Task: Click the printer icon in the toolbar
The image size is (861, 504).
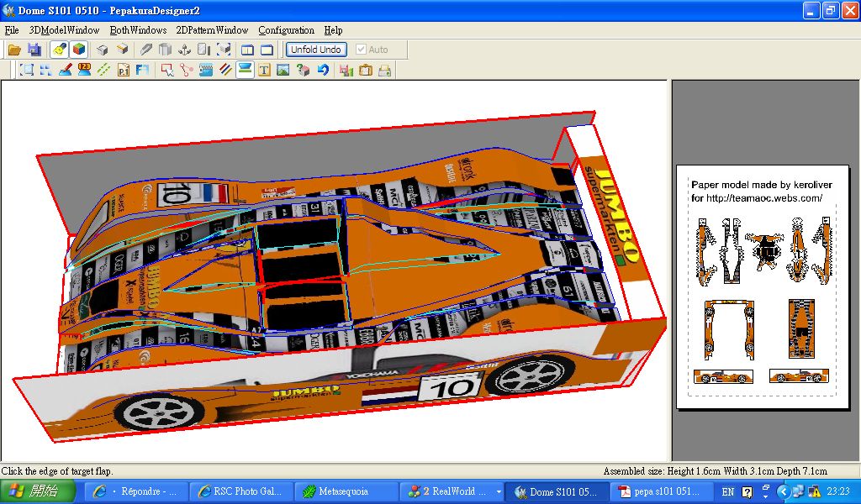Action: point(385,71)
